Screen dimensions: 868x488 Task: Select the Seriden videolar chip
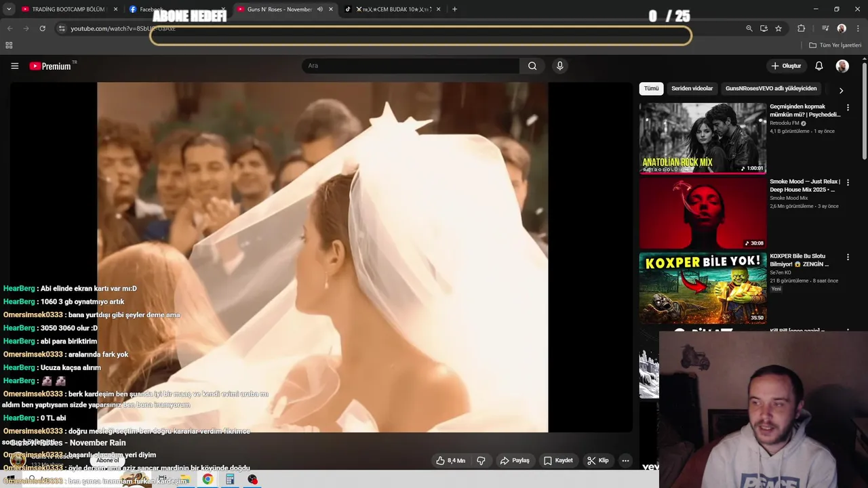pyautogui.click(x=692, y=89)
